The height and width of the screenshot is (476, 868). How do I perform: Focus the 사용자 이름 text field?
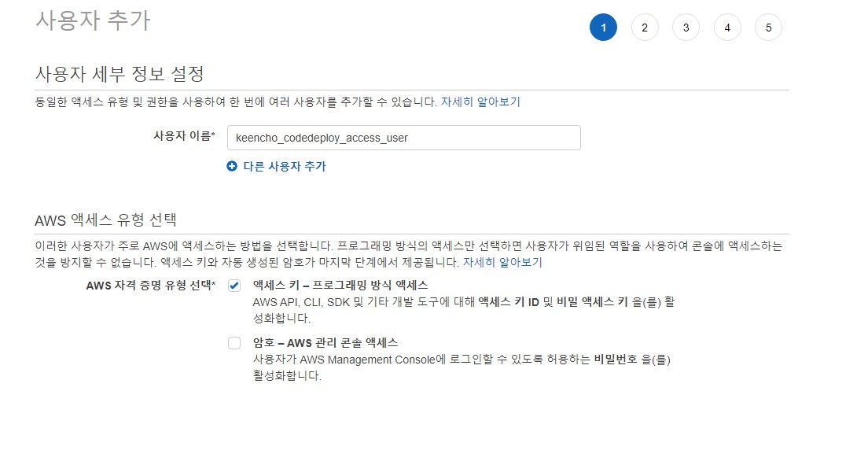pyautogui.click(x=403, y=138)
